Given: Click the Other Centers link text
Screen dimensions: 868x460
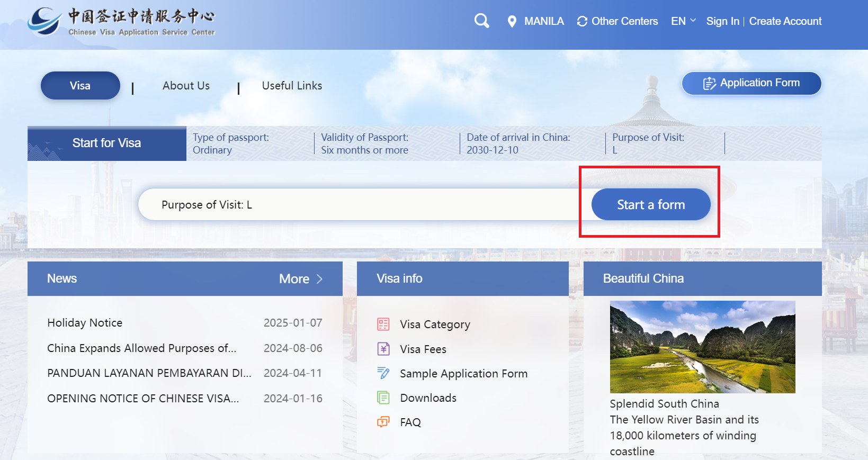Looking at the screenshot, I should click(x=625, y=21).
